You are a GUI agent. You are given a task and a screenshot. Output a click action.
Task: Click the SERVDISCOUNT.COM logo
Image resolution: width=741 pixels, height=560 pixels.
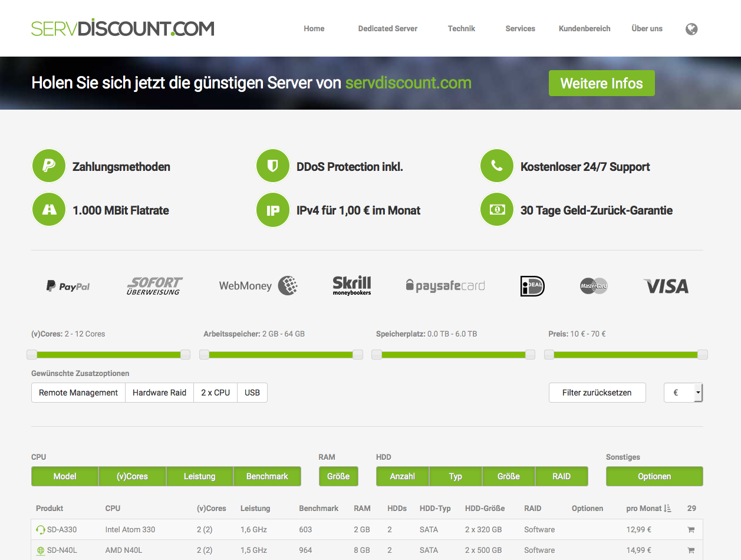tap(123, 28)
